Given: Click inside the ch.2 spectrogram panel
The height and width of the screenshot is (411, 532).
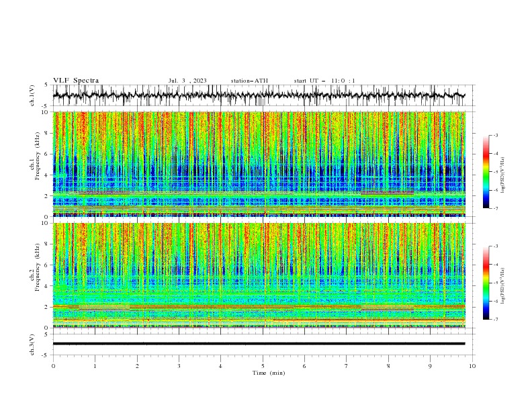Looking at the screenshot, I should pyautogui.click(x=259, y=275).
